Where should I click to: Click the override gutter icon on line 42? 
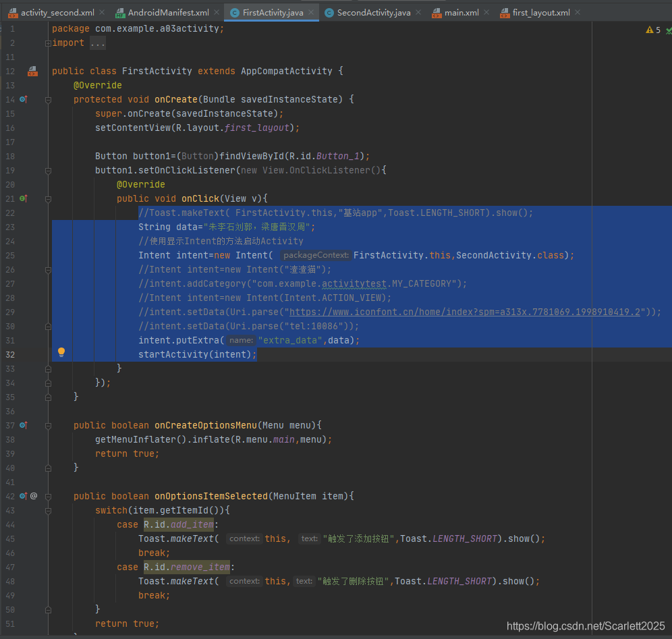pos(24,496)
